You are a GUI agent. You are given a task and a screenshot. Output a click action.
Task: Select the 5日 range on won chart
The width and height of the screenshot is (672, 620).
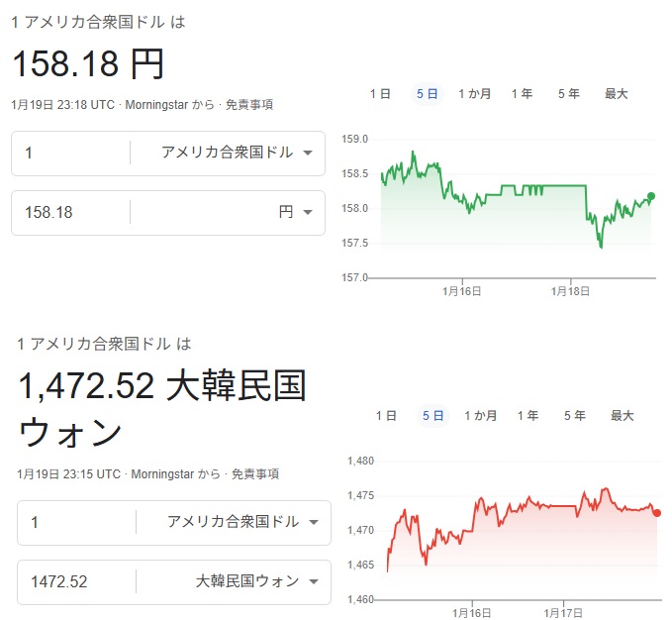tap(432, 415)
